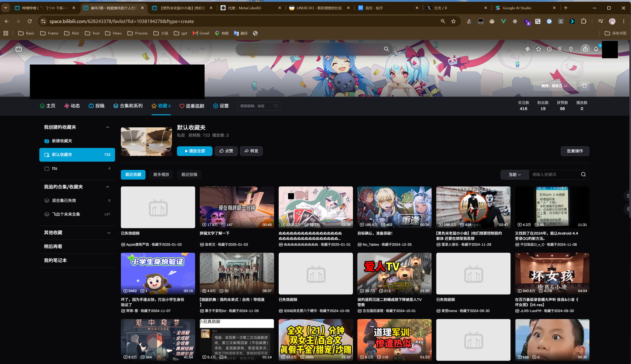Click the magnifier icon in the 搜索视频、动态 box
The height and width of the screenshot is (364, 631).
pyautogui.click(x=276, y=106)
